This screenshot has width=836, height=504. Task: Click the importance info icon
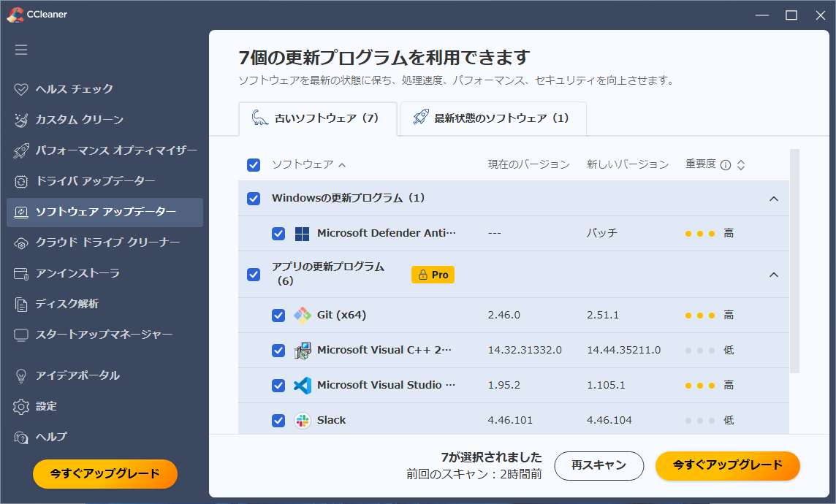726,165
